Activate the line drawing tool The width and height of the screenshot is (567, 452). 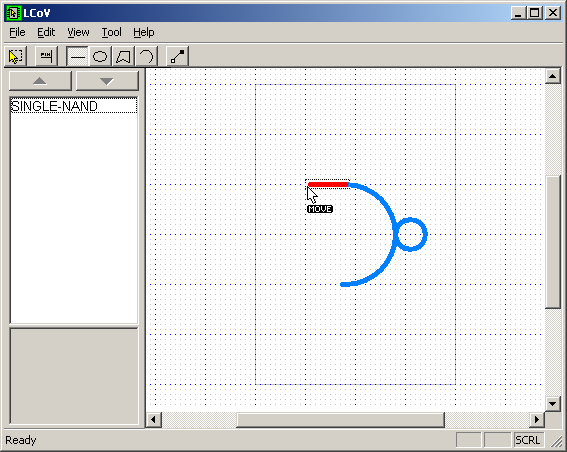(x=77, y=56)
